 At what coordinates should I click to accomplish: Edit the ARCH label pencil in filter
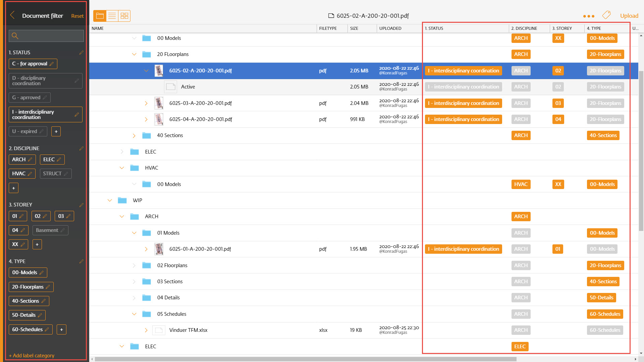tap(30, 160)
